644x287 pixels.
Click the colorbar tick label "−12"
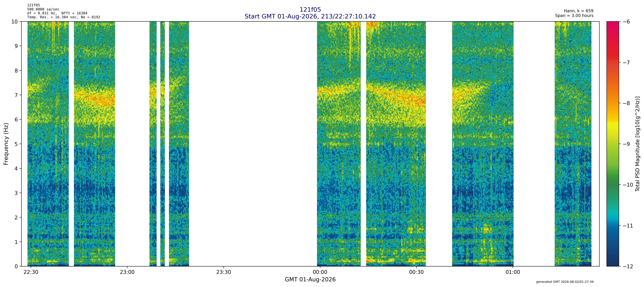(628, 266)
